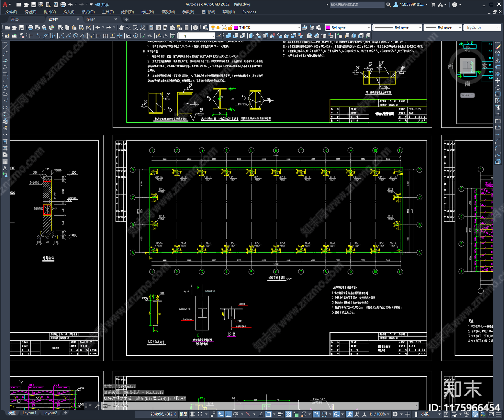Screen dimensions: 504x420
Task: Select the Rotate tool in right toolbar
Action: (x=498, y=87)
